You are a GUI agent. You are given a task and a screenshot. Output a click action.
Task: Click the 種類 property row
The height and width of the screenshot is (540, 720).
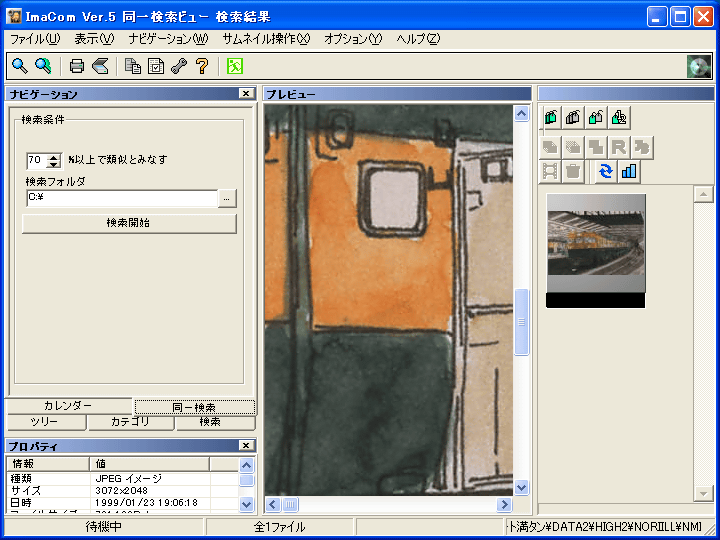(122, 478)
